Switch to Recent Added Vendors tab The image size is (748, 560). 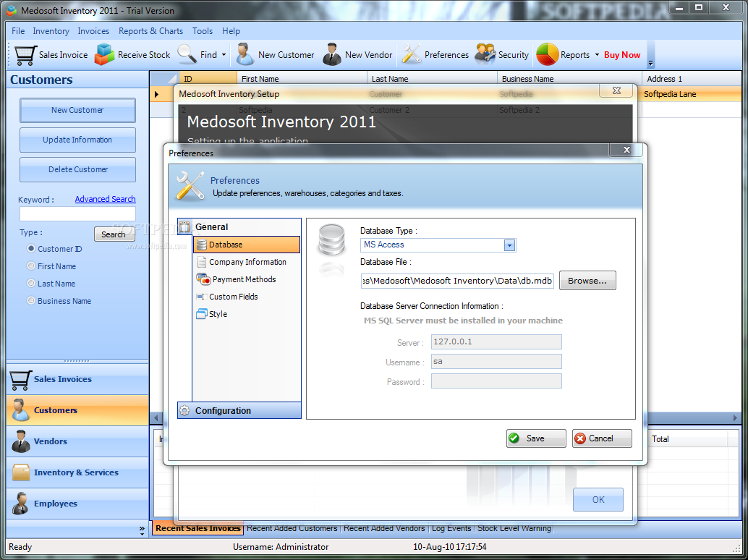(x=384, y=528)
